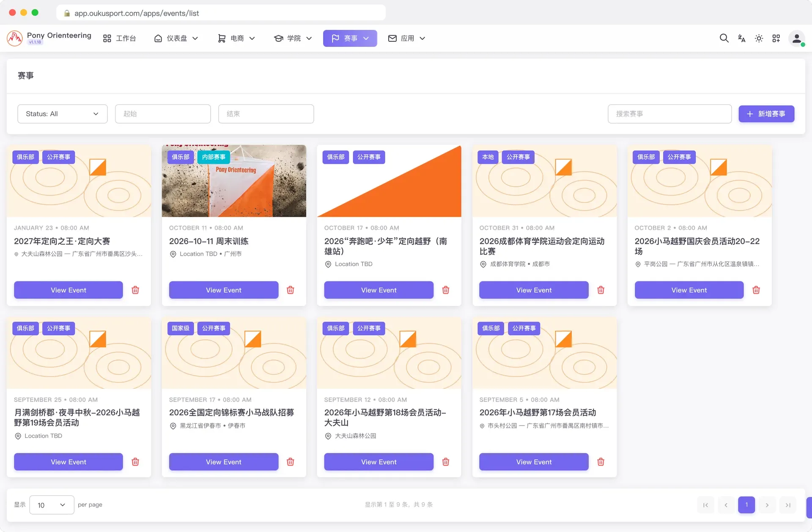812x532 pixels.
Task: Select page 1 in pagination
Action: pyautogui.click(x=746, y=505)
